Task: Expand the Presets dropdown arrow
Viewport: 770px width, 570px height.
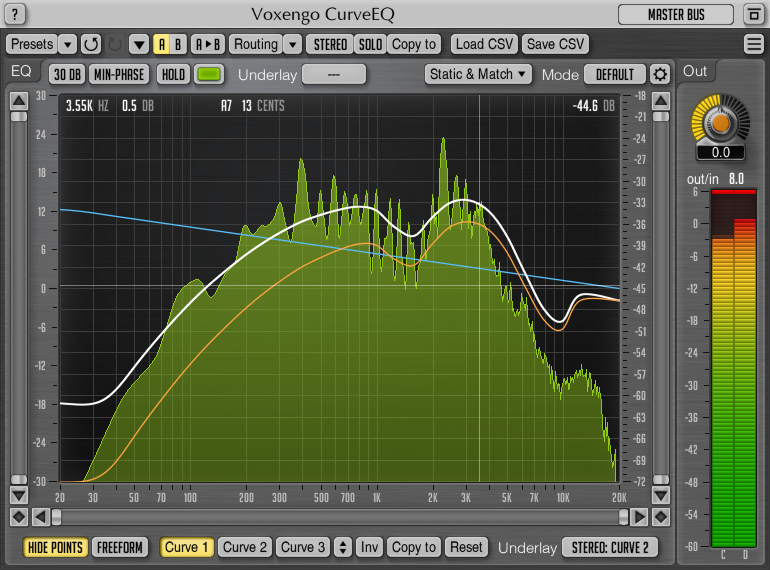Action: coord(67,44)
